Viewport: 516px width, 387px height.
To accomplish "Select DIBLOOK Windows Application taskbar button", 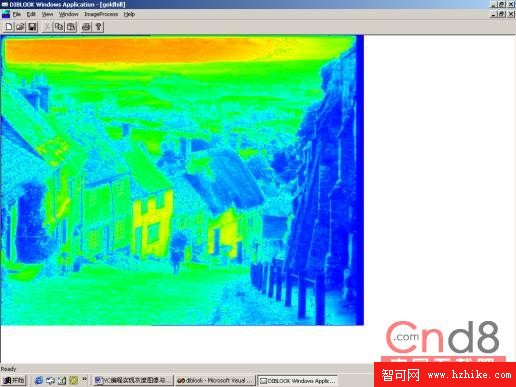I will [297, 380].
